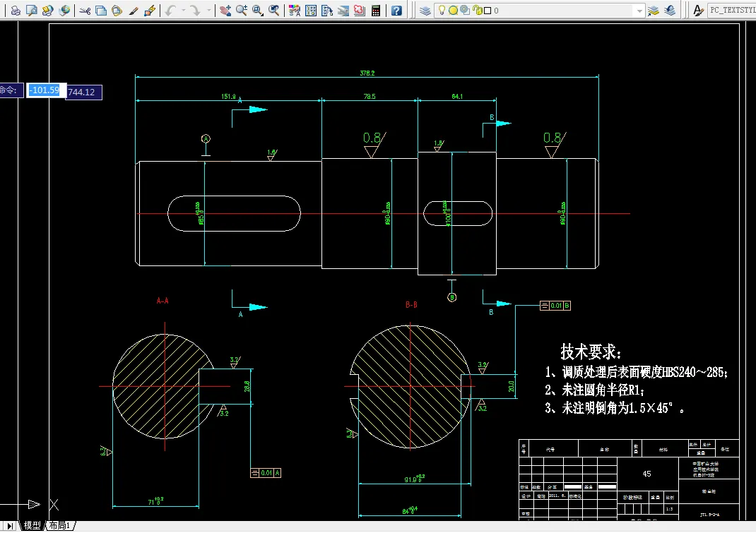This screenshot has width=756, height=533.
Task: Click the Zoom Window icon
Action: coord(258,10)
